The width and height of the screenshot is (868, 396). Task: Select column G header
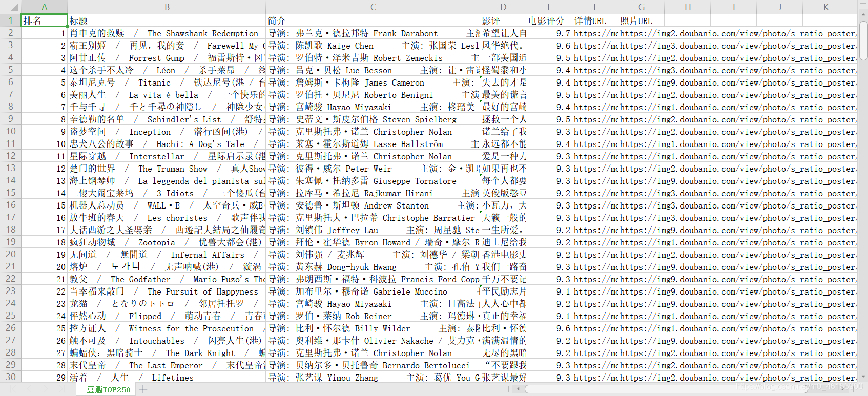(642, 7)
